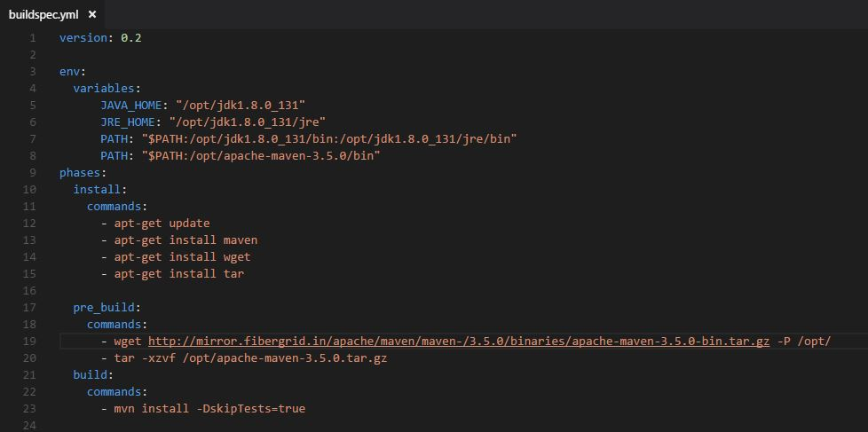Image resolution: width=868 pixels, height=432 pixels.
Task: Click the JAVA_HOME variable key
Action: 131,105
